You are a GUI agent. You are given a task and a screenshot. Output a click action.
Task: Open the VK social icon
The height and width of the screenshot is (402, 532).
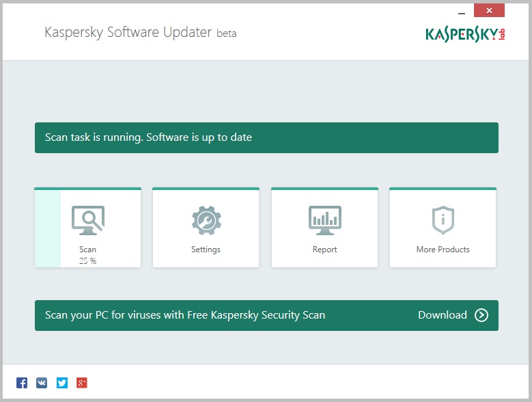coord(42,383)
